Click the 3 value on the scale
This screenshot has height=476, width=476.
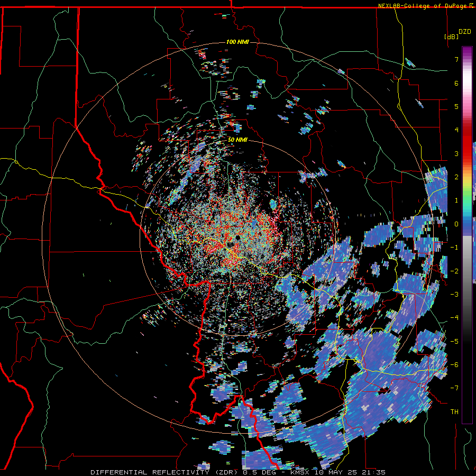click(456, 153)
